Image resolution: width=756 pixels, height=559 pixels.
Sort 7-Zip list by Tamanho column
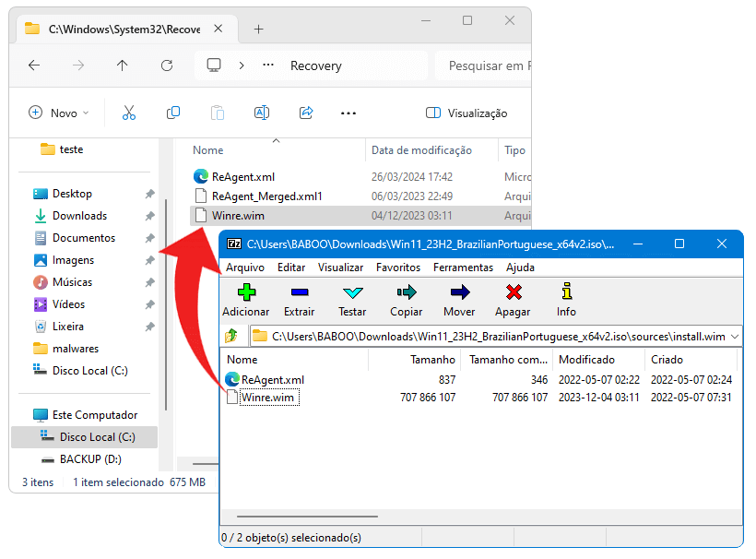[432, 360]
